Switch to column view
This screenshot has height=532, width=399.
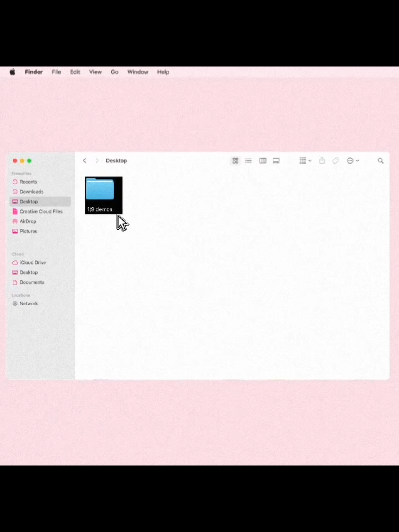263,161
